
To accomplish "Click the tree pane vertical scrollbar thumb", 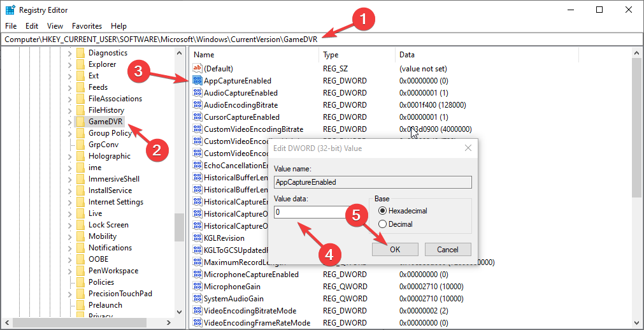I will [x=180, y=227].
